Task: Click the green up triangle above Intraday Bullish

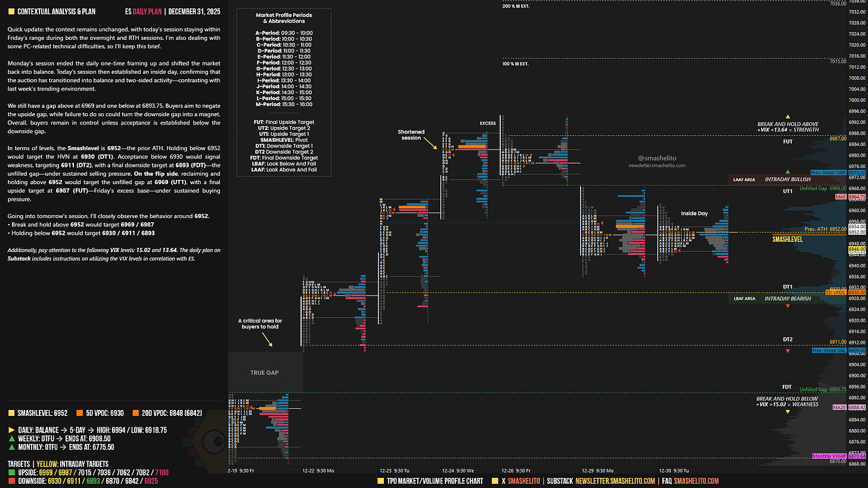Action: (788, 172)
